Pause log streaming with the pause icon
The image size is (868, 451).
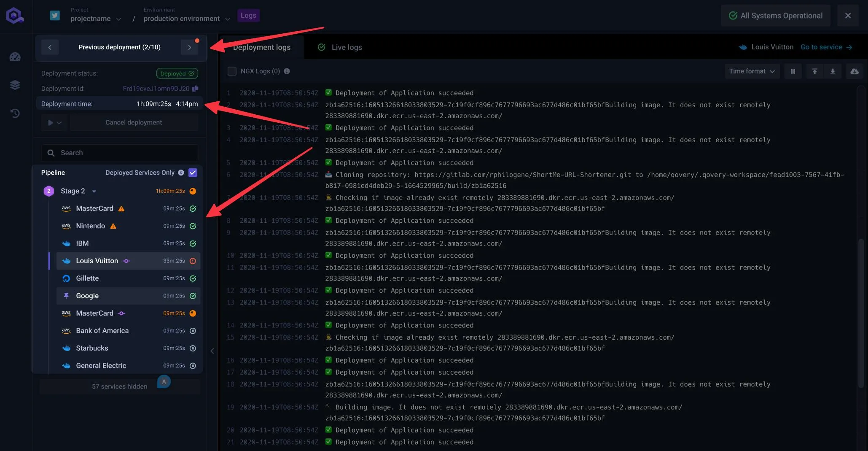793,71
